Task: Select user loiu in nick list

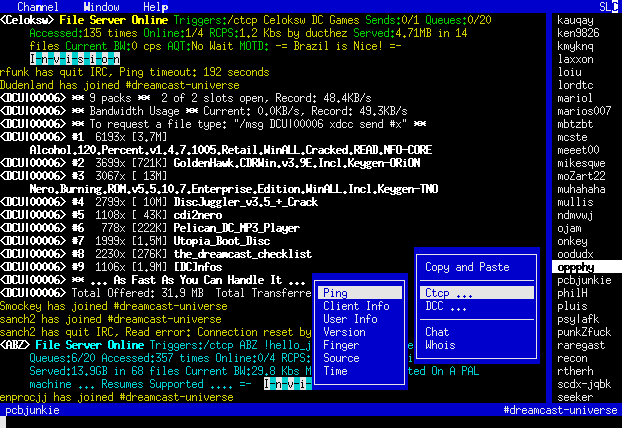Action: click(569, 72)
